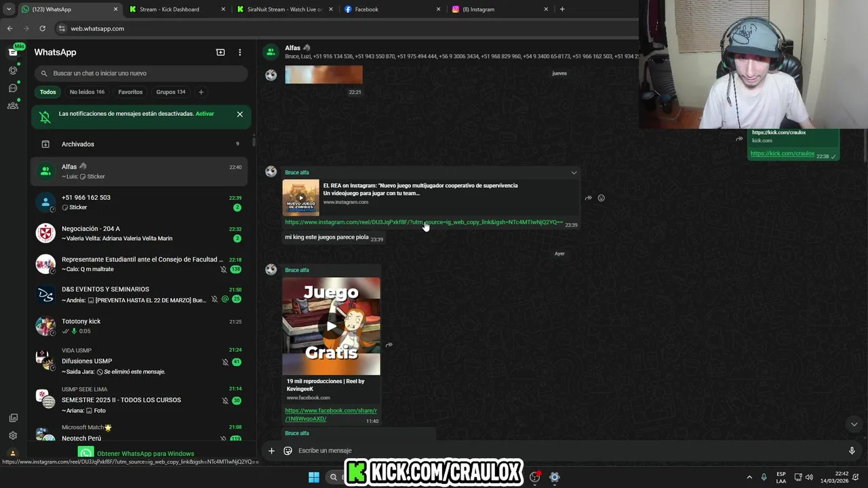This screenshot has width=868, height=488.
Task: Open profile avatar at sidebar bottom
Action: 13,453
